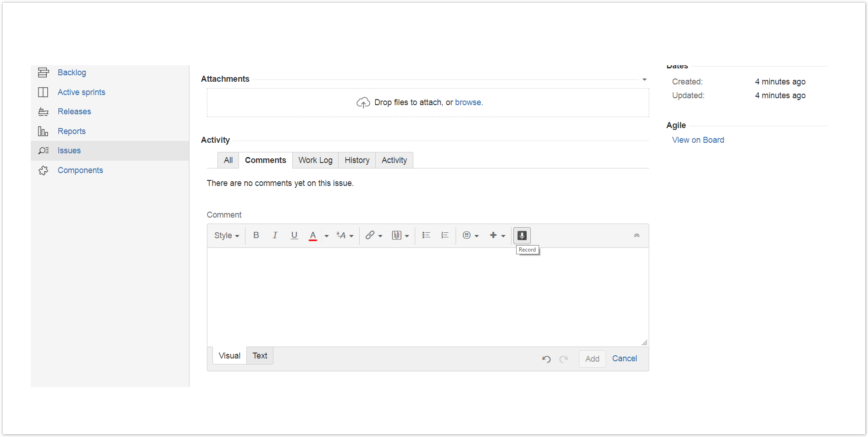
Task: Click the undo arrow icon
Action: [x=546, y=359]
